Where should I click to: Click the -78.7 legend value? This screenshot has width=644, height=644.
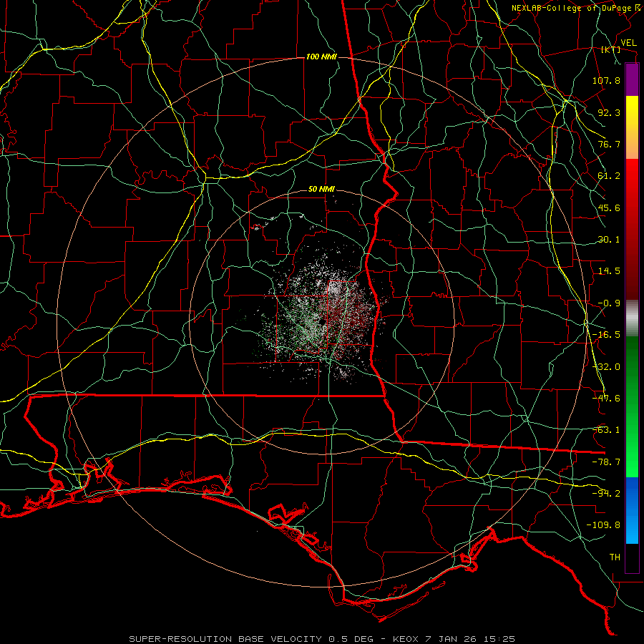[606, 462]
